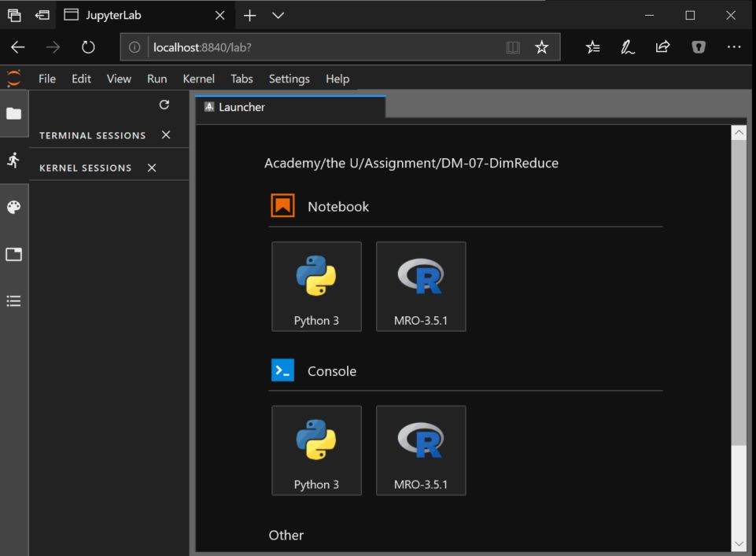The width and height of the screenshot is (756, 556).
Task: Launch an MRO-3.5.1 notebook
Action: [421, 286]
